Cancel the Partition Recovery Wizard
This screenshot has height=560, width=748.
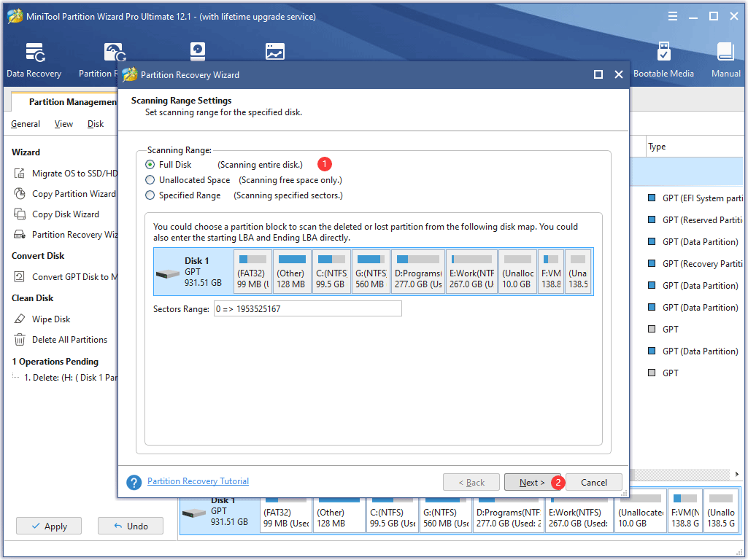[594, 482]
